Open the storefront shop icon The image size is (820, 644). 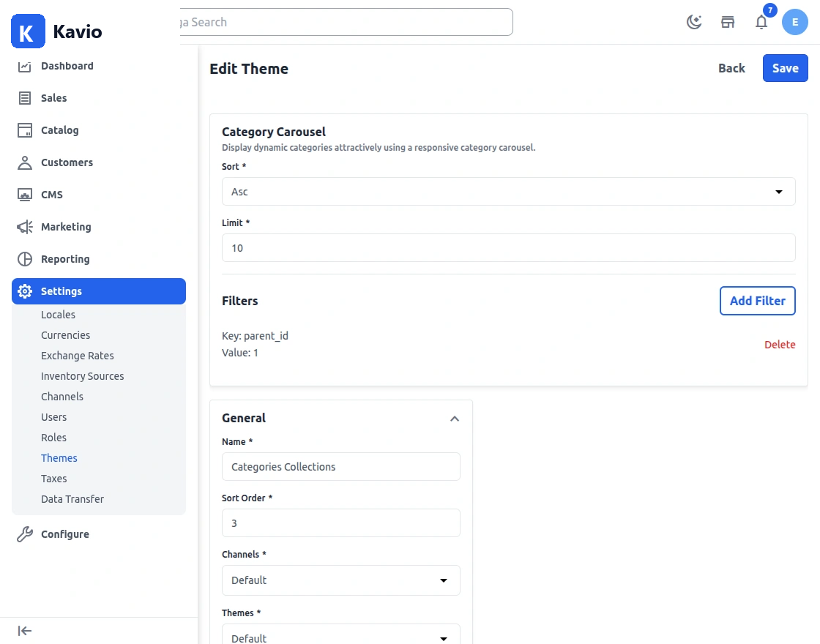728,22
